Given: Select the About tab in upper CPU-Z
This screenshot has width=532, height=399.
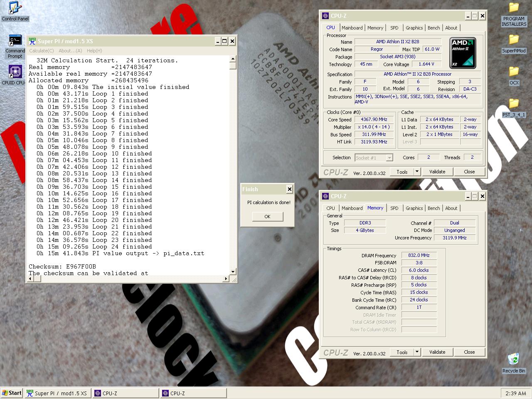Looking at the screenshot, I should [x=451, y=28].
